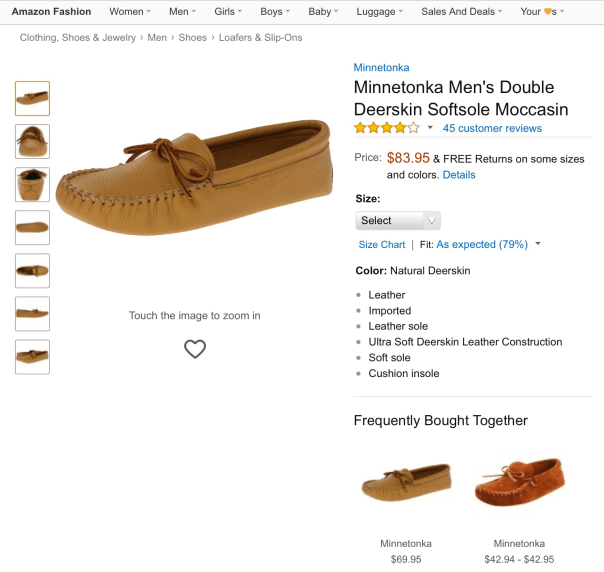Click the Details returns link
Viewport: 604px width, 572px height.
click(459, 175)
